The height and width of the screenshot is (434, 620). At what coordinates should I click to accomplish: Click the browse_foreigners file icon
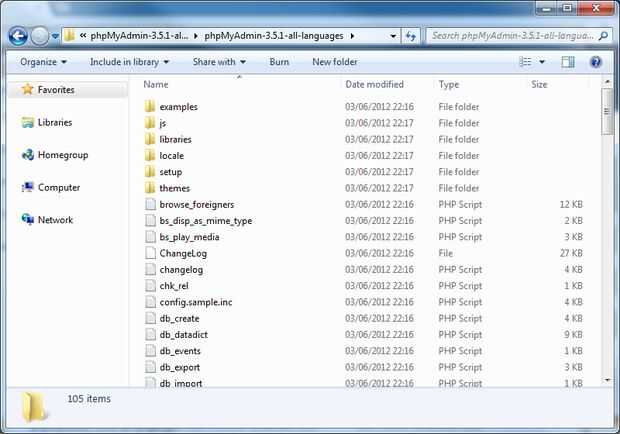(150, 204)
